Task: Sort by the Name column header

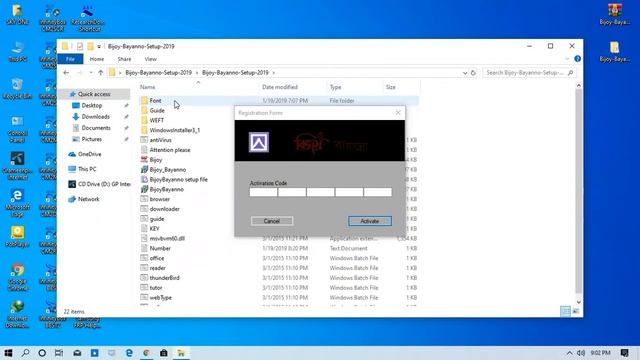Action: 147,87
